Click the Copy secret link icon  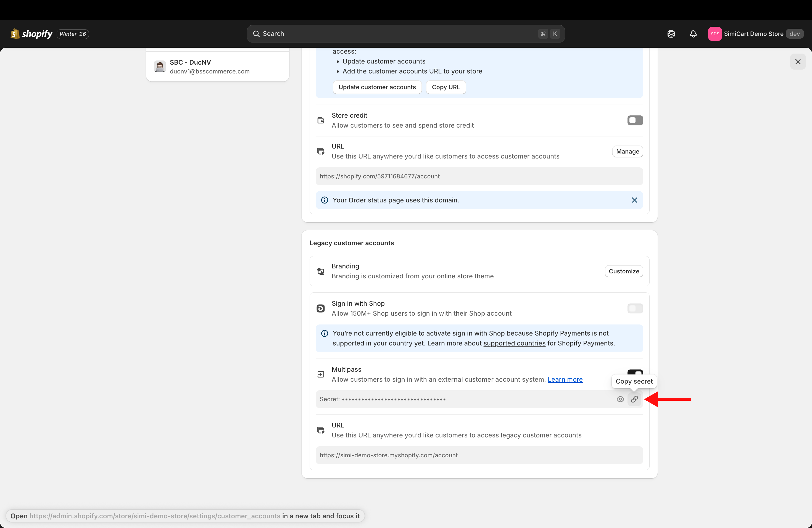pyautogui.click(x=634, y=399)
